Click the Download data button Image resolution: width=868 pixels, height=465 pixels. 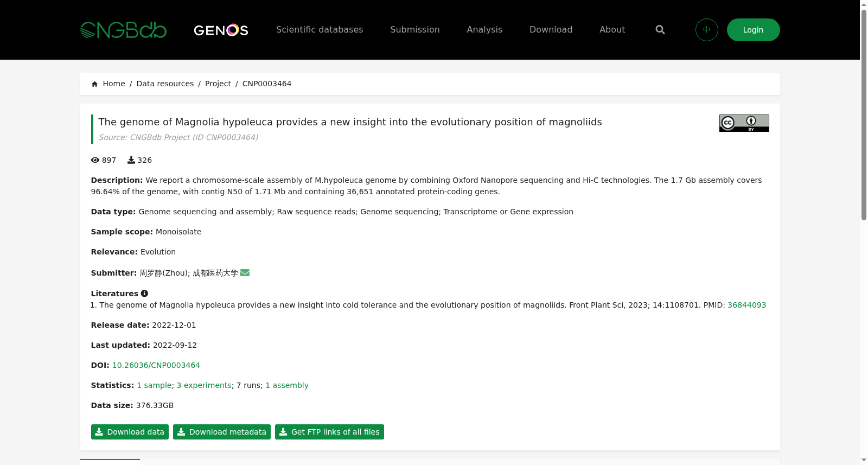pos(130,432)
